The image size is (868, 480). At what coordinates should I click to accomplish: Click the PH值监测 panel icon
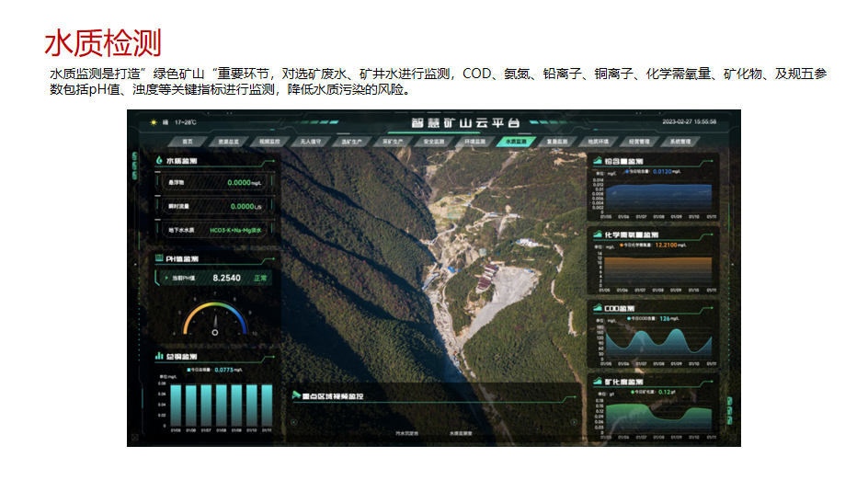pos(159,259)
